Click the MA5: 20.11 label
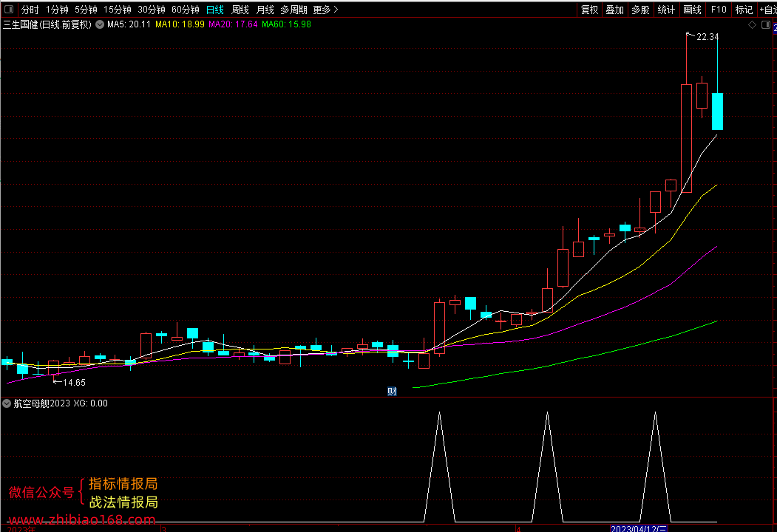777x532 pixels. pyautogui.click(x=129, y=24)
